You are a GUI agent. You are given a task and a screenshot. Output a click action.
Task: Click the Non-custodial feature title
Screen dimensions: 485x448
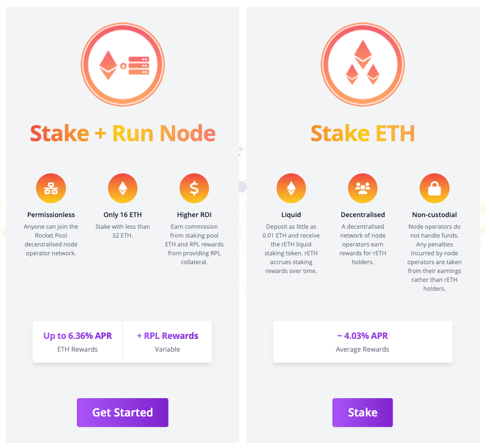pos(435,214)
